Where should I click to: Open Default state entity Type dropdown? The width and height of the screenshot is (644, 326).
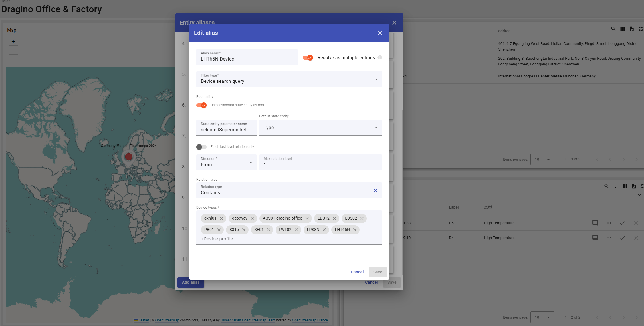(x=320, y=128)
